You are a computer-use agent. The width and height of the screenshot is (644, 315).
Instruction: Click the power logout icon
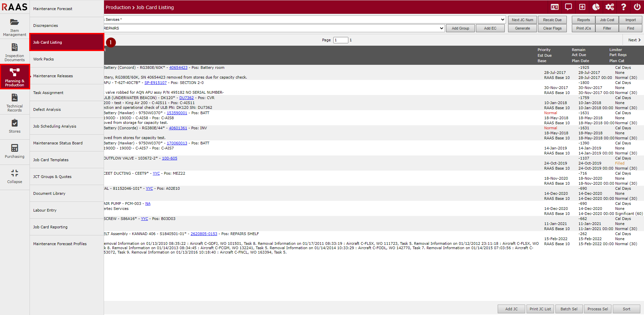(x=637, y=7)
